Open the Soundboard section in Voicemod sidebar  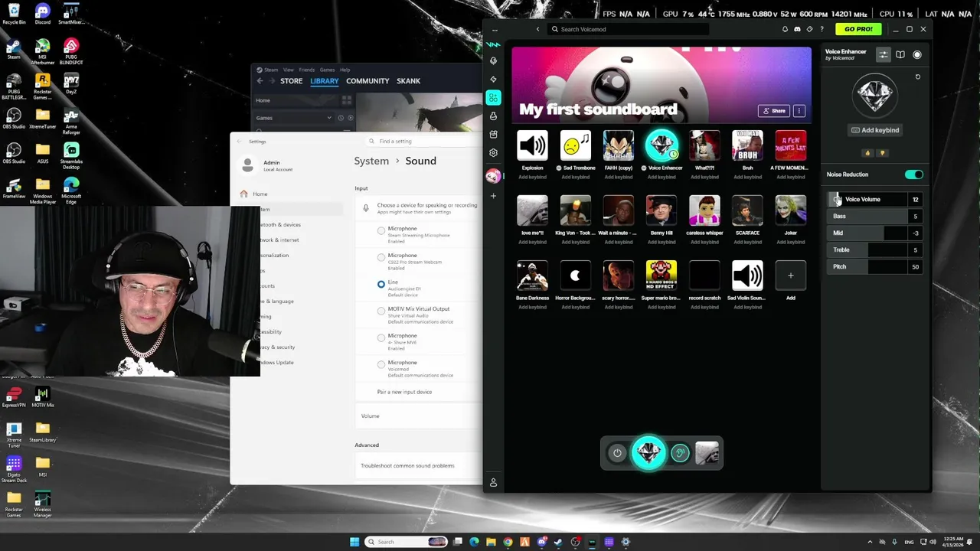tap(493, 97)
